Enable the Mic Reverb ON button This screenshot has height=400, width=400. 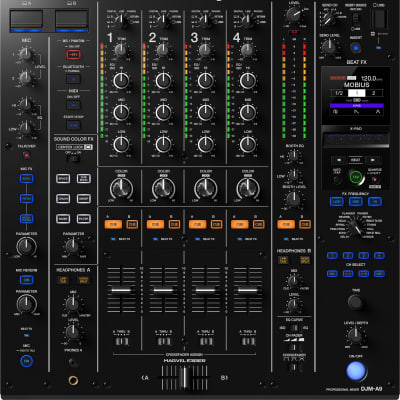tap(26, 280)
